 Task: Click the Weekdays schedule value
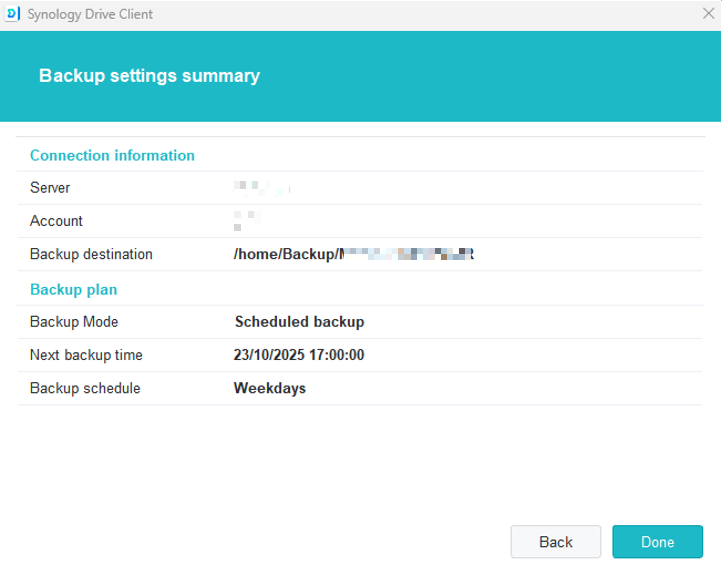click(270, 388)
